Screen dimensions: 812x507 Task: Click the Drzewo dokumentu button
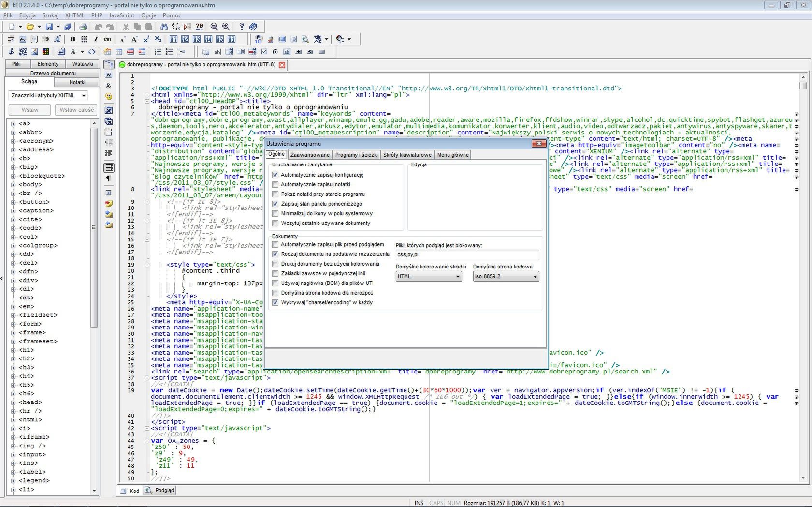[53, 73]
